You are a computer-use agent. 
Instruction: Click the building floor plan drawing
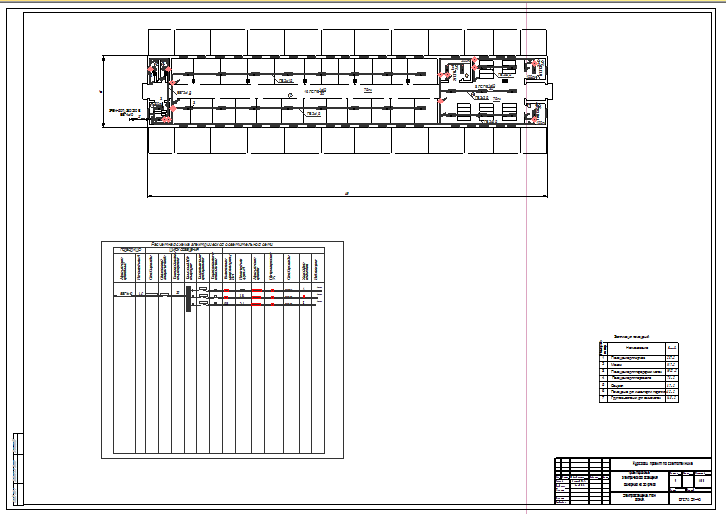point(347,91)
